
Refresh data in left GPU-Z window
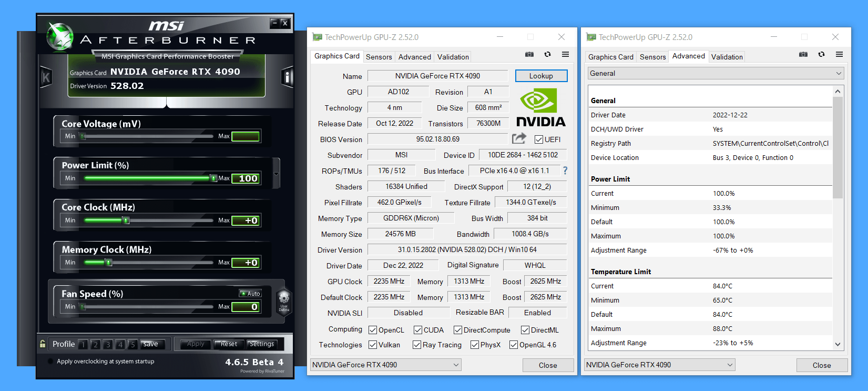point(547,54)
